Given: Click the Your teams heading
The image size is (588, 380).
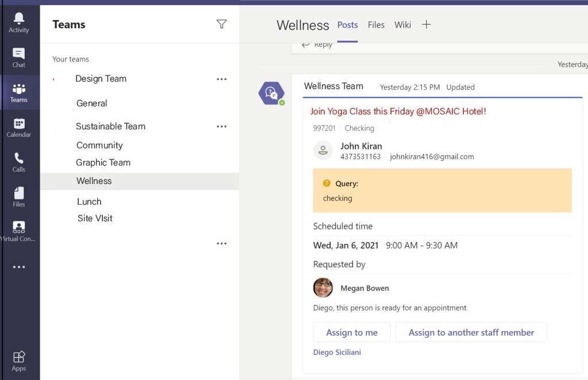Looking at the screenshot, I should 71,59.
